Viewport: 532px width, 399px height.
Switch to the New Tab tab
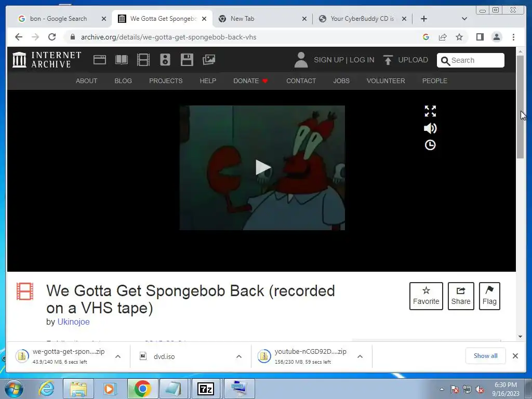coord(242,19)
